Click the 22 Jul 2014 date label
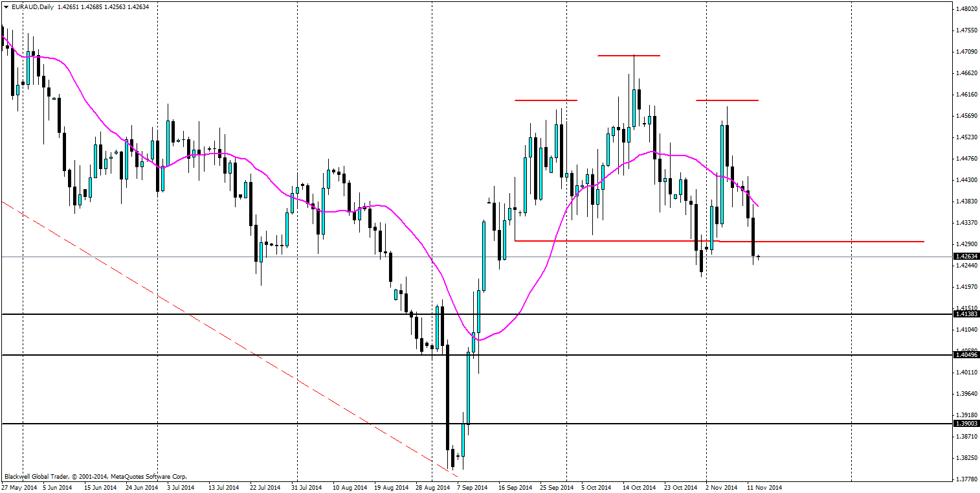The height and width of the screenshot is (493, 980). 265,487
